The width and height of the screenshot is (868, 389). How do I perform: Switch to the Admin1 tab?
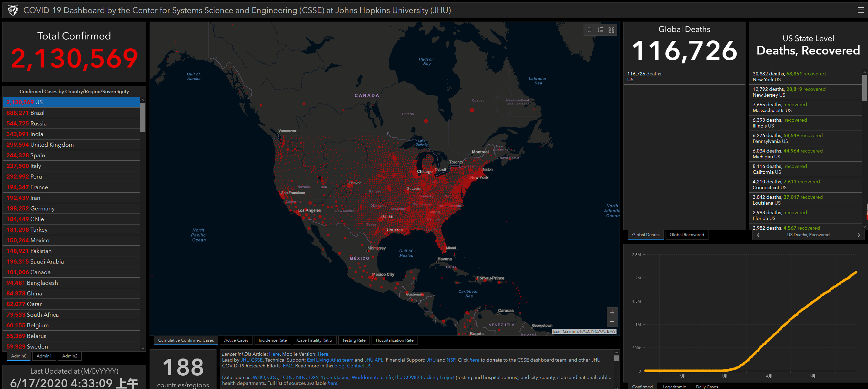point(44,356)
